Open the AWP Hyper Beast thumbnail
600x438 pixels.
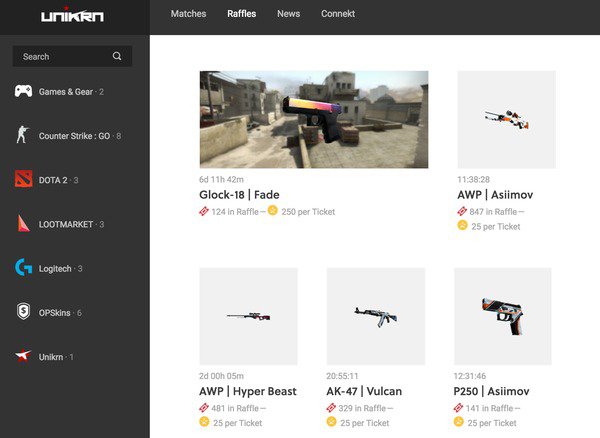[x=248, y=316]
